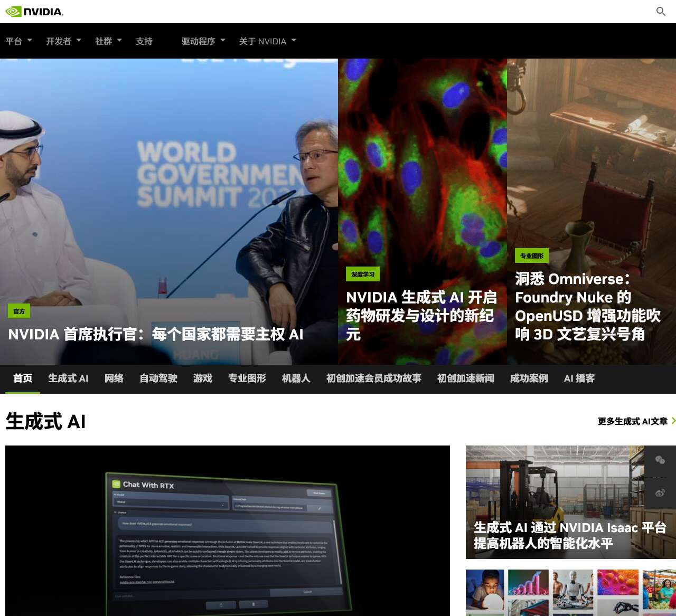Screen dimensions: 676x616
Task: Share via the Weibo icon
Action: click(660, 493)
